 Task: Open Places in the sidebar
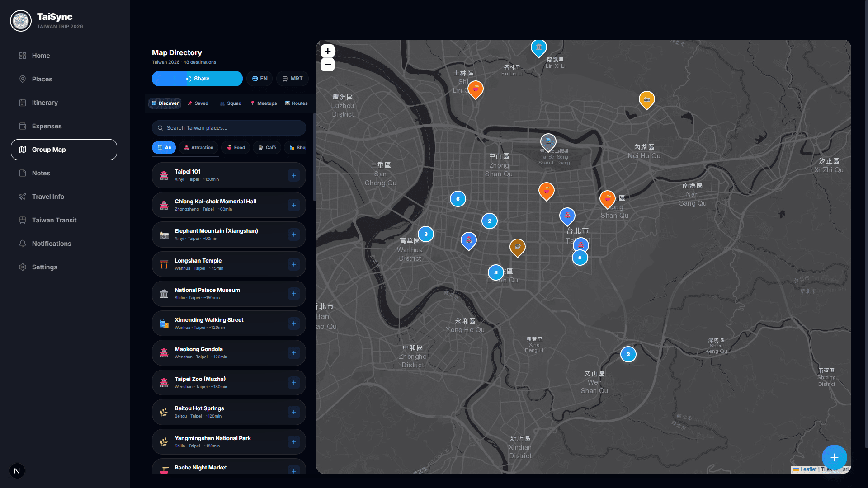[x=64, y=79]
